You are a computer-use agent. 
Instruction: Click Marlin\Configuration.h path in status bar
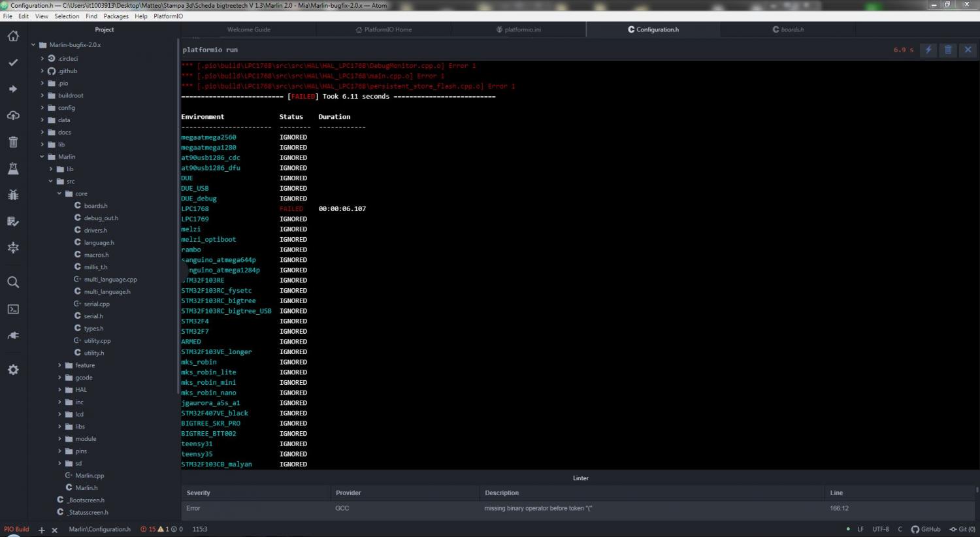(x=99, y=529)
